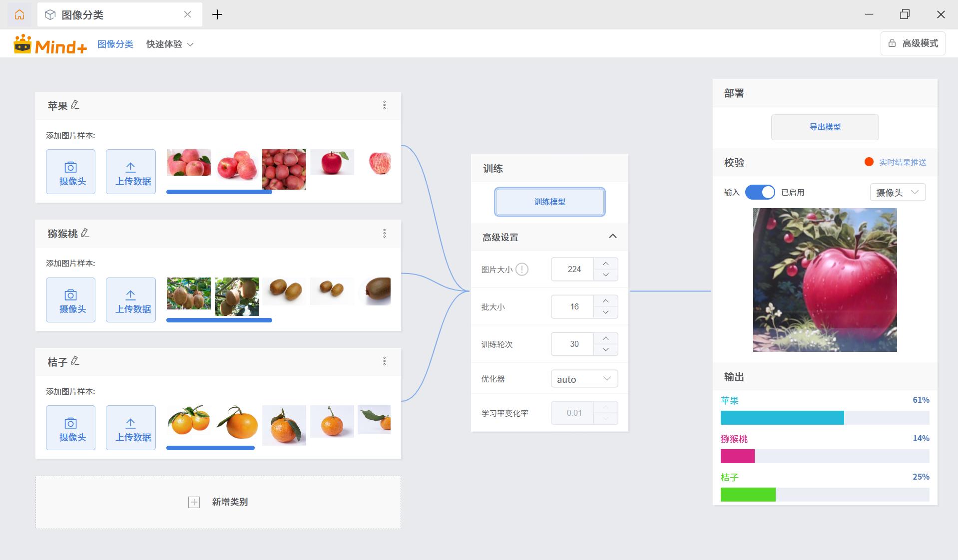958x560 pixels.
Task: Click the info icon beside 图片大小
Action: click(522, 270)
